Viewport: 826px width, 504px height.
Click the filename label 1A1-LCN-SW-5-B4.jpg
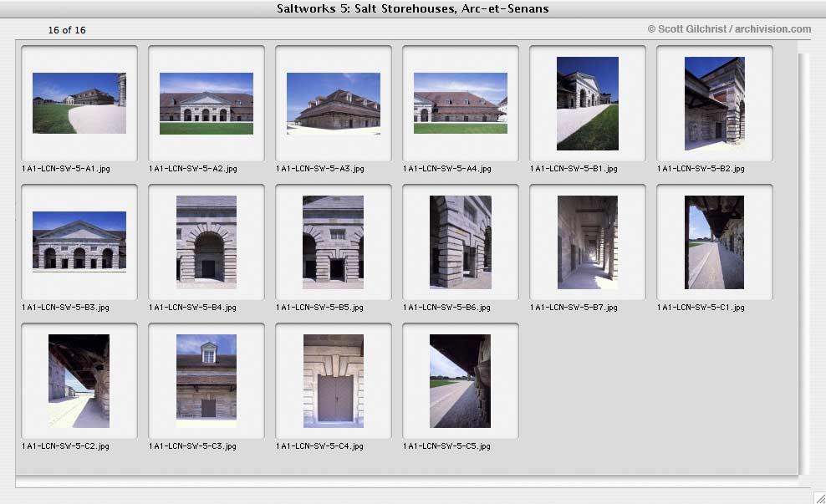pos(193,307)
